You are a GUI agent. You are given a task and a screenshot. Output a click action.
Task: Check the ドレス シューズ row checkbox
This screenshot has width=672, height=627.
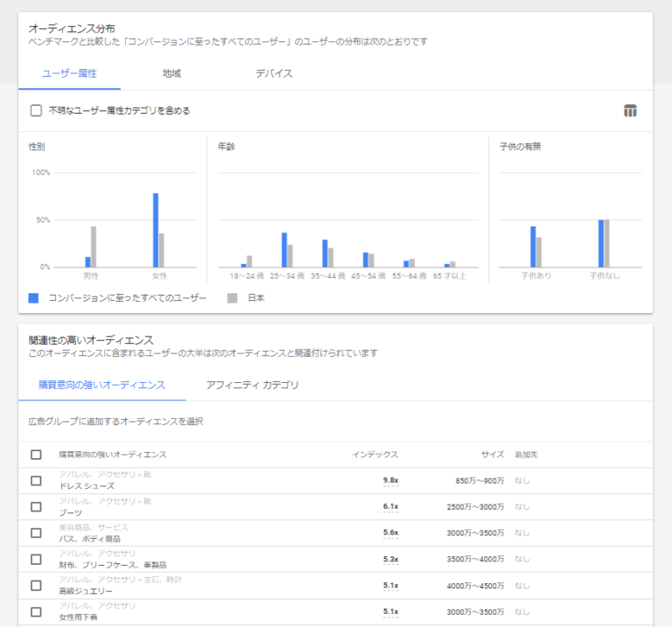[36, 481]
